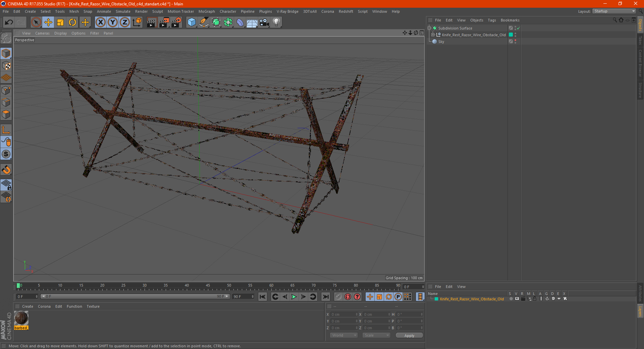Switch to Polygons mode
The width and height of the screenshot is (644, 349).
click(x=6, y=114)
